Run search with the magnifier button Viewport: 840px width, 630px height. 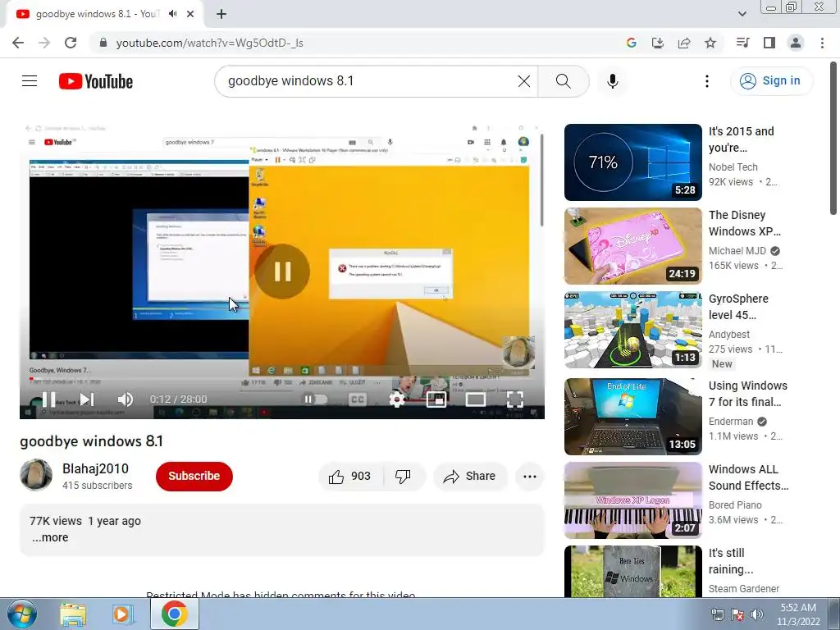(x=563, y=81)
